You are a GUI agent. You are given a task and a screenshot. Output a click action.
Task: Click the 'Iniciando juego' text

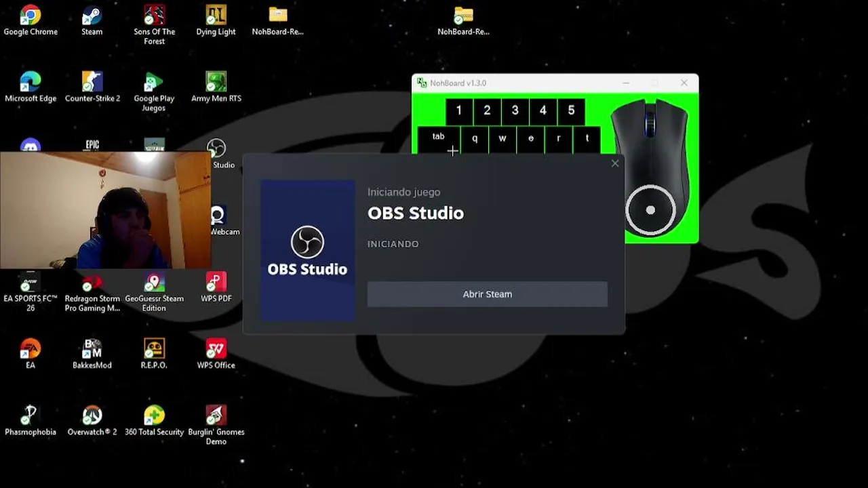(403, 192)
